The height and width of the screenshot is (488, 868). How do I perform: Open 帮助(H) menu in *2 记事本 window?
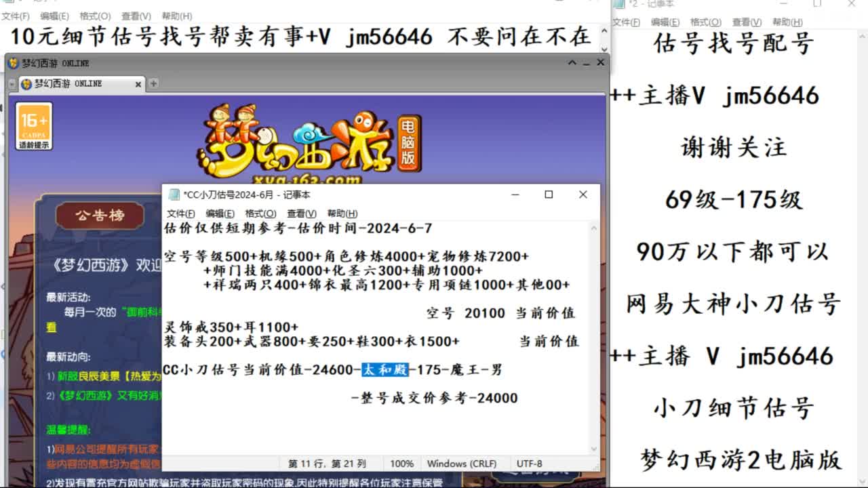787,22
